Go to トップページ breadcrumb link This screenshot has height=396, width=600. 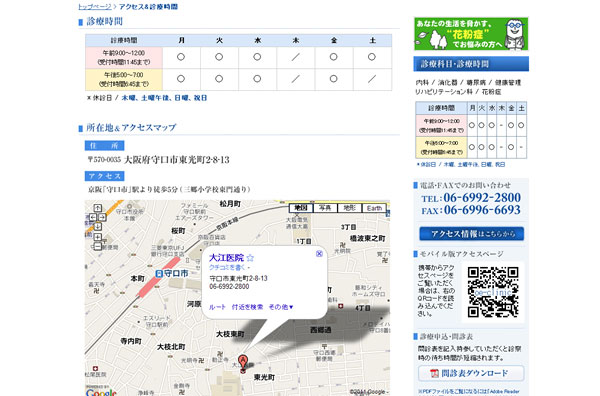(x=95, y=7)
